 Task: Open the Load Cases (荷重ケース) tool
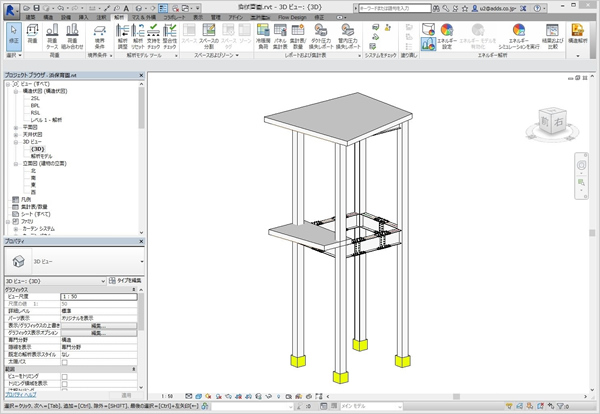point(52,36)
